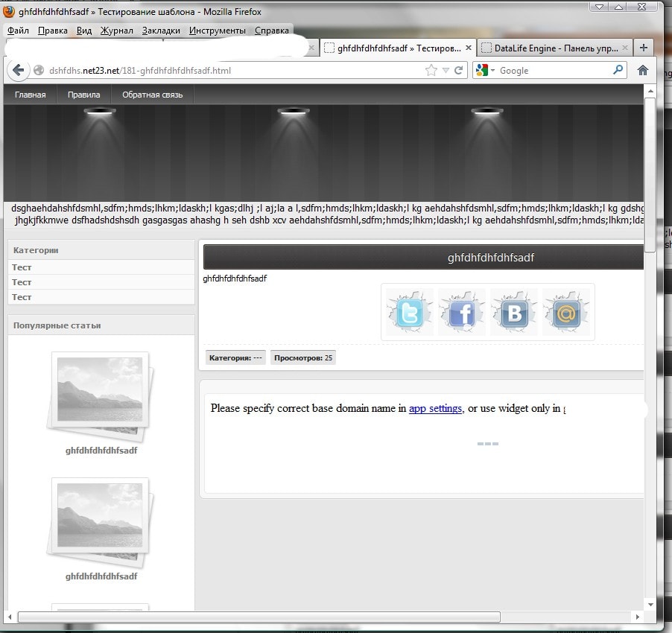This screenshot has height=633, width=672.
Task: Click the vertical scrollbar thumb
Action: pos(650,175)
